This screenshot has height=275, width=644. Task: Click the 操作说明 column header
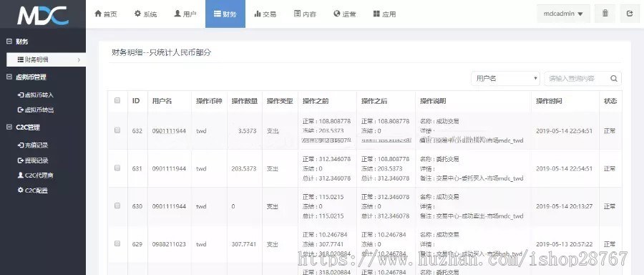click(x=433, y=101)
